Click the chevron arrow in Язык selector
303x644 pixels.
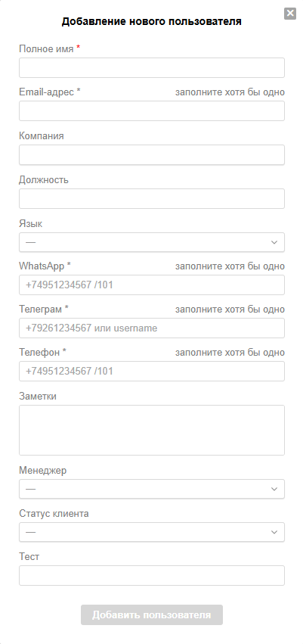(274, 242)
